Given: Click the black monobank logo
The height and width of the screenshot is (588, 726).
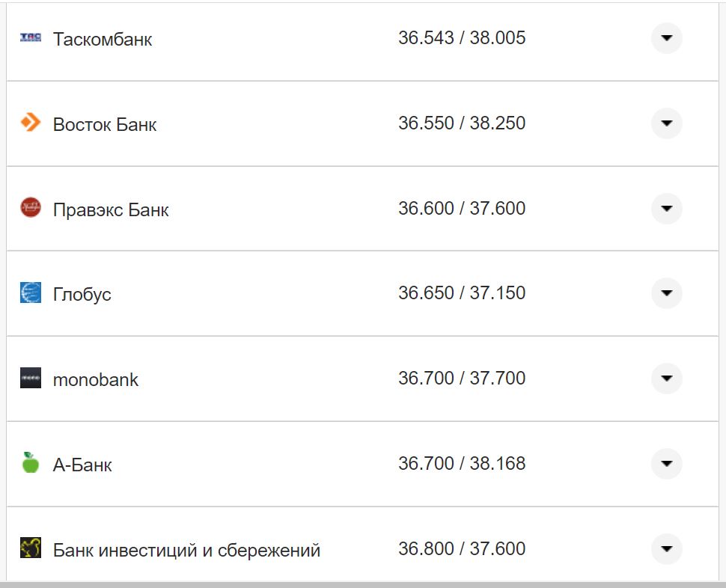Looking at the screenshot, I should click(31, 378).
